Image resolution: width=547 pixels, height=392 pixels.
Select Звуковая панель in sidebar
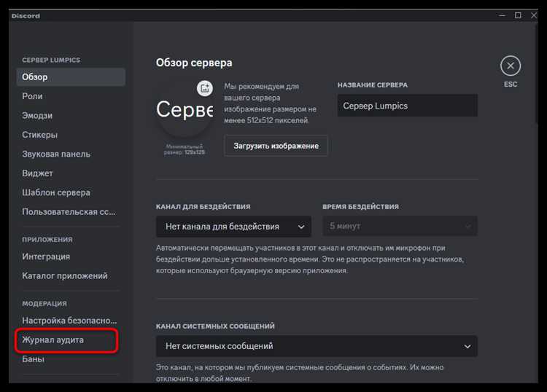(x=71, y=154)
